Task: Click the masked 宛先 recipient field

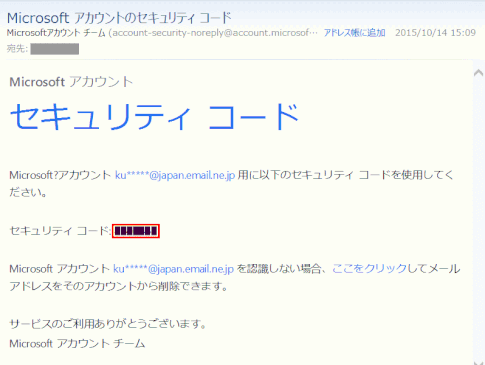Action: point(55,49)
